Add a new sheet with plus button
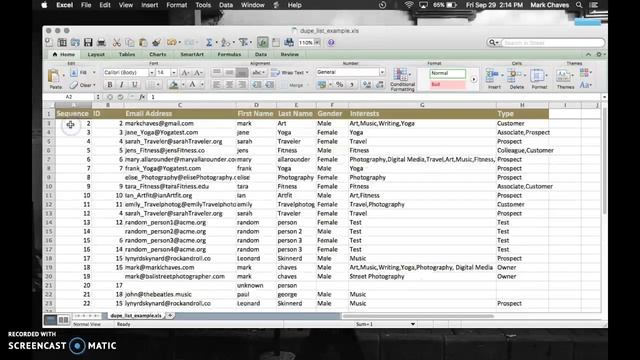The image size is (640, 360). (x=170, y=316)
